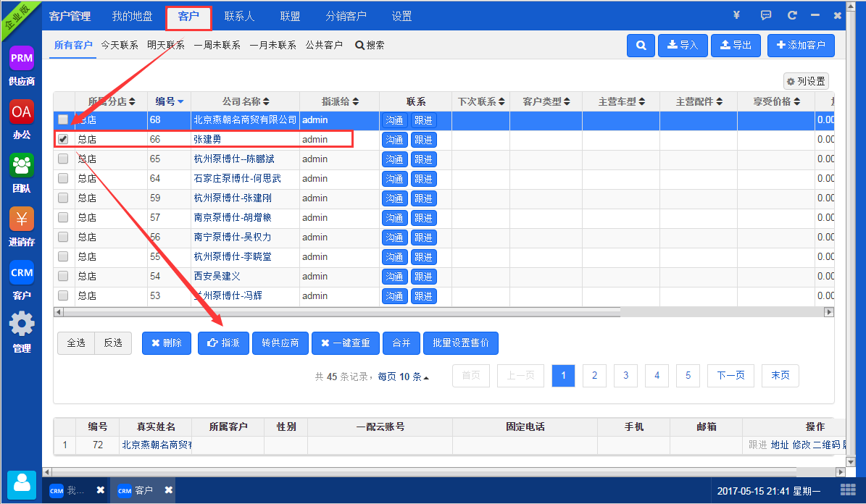Click the user avatar icon at bottom left

point(22,484)
